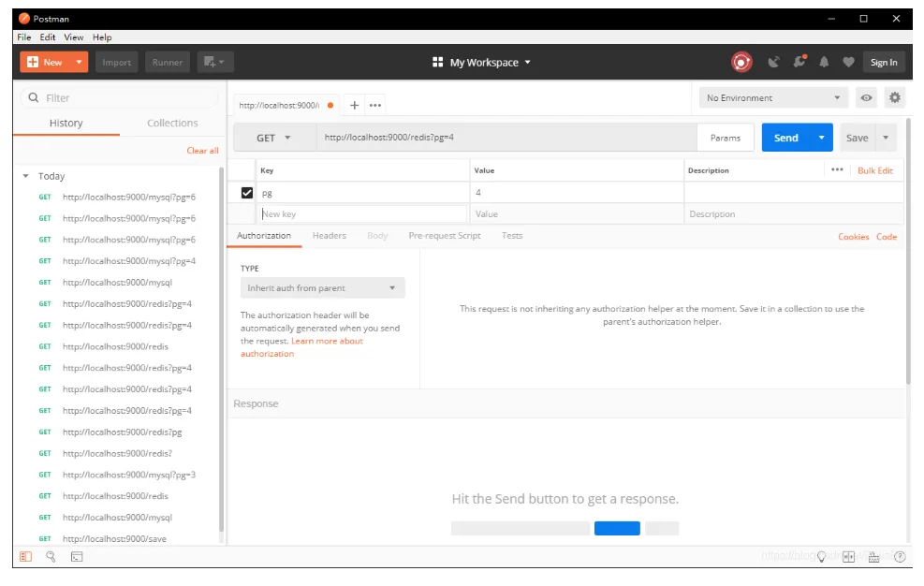Image resolution: width=924 pixels, height=586 pixels.
Task: Click the red sync status icon
Action: (741, 62)
